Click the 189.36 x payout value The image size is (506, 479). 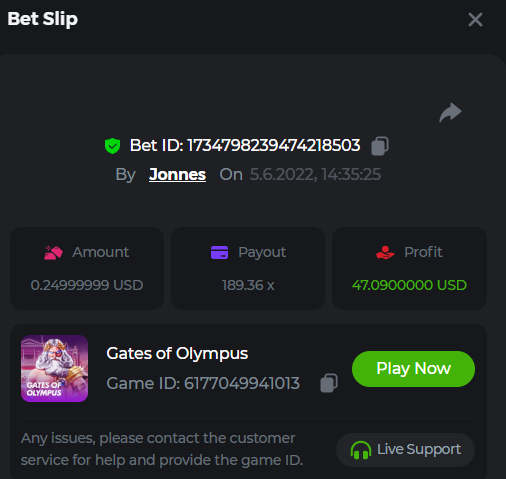coord(248,285)
